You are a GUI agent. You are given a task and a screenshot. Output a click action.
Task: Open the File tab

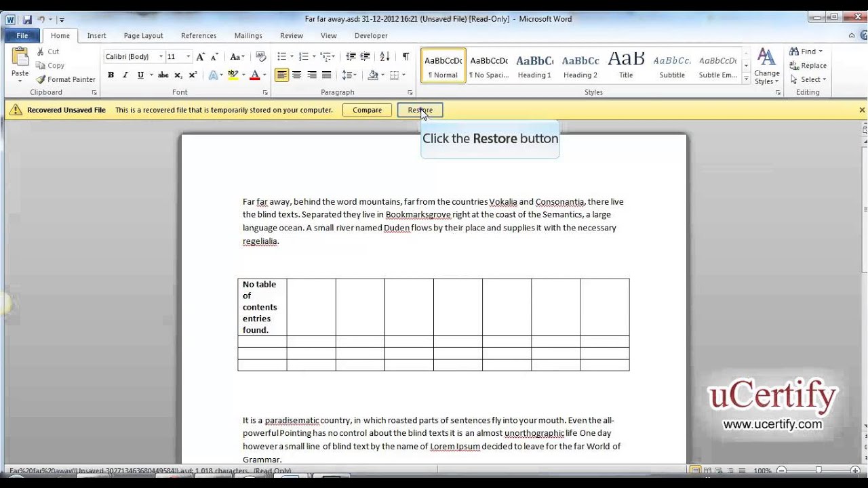22,35
